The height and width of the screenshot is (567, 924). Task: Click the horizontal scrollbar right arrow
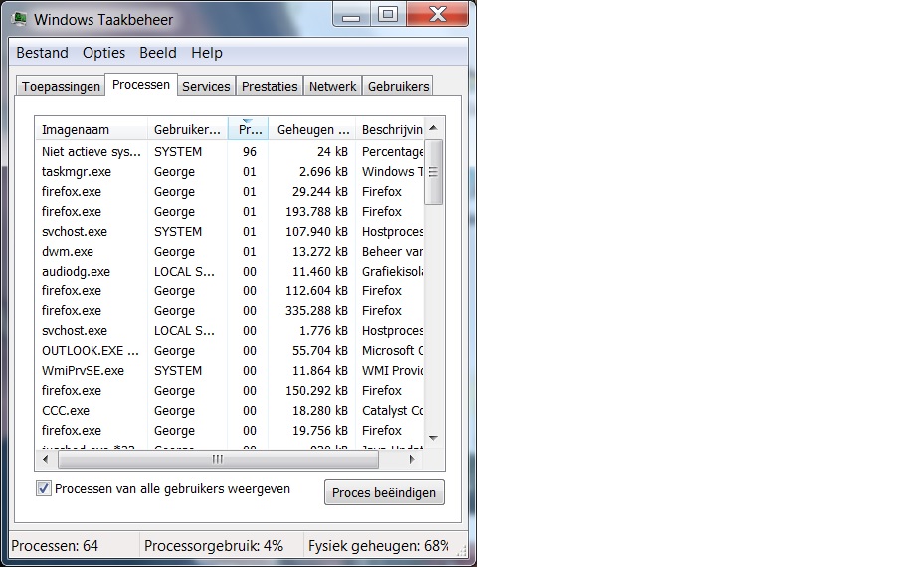pos(412,459)
